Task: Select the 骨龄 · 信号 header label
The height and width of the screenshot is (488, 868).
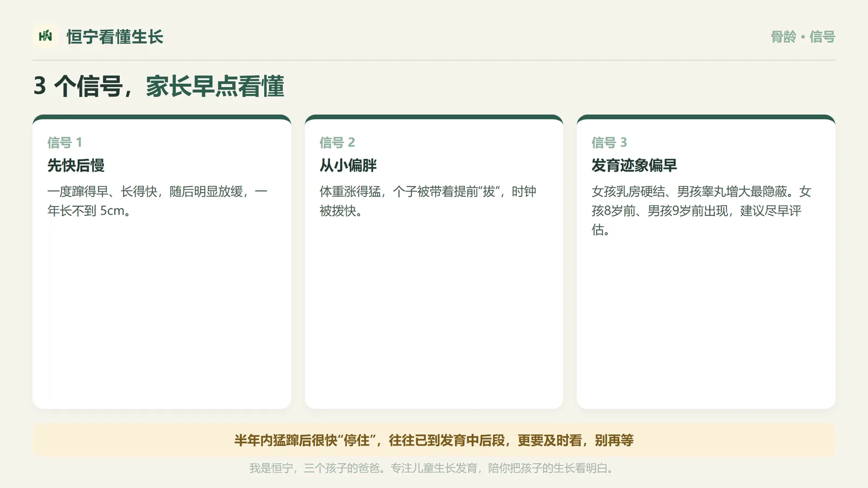Action: click(x=803, y=37)
